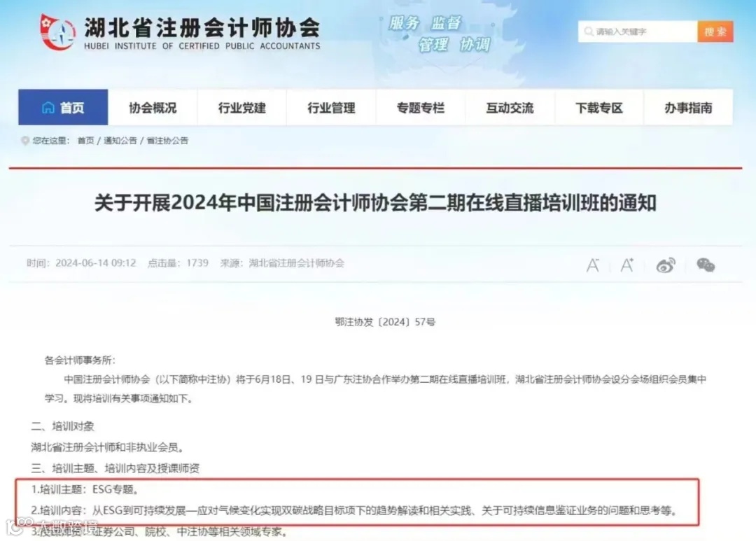The height and width of the screenshot is (541, 756).
Task: Open the 行业党建 menu
Action: 242,107
